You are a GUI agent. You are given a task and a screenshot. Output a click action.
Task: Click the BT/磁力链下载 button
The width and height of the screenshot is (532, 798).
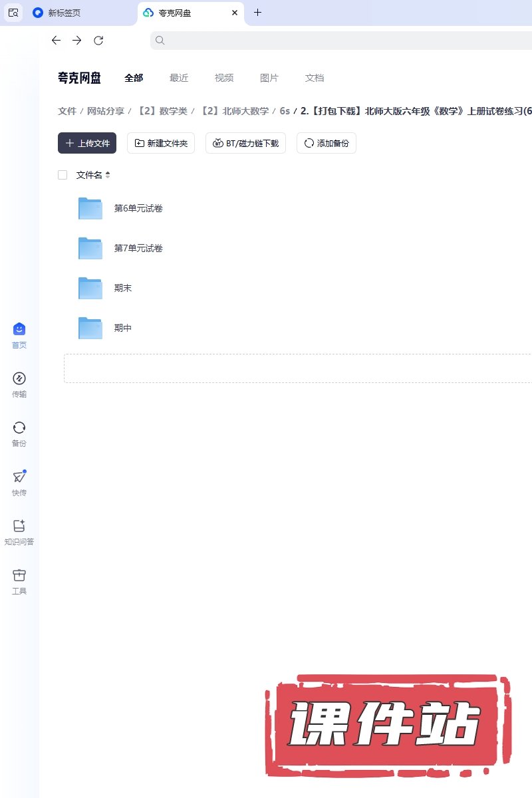tap(245, 143)
